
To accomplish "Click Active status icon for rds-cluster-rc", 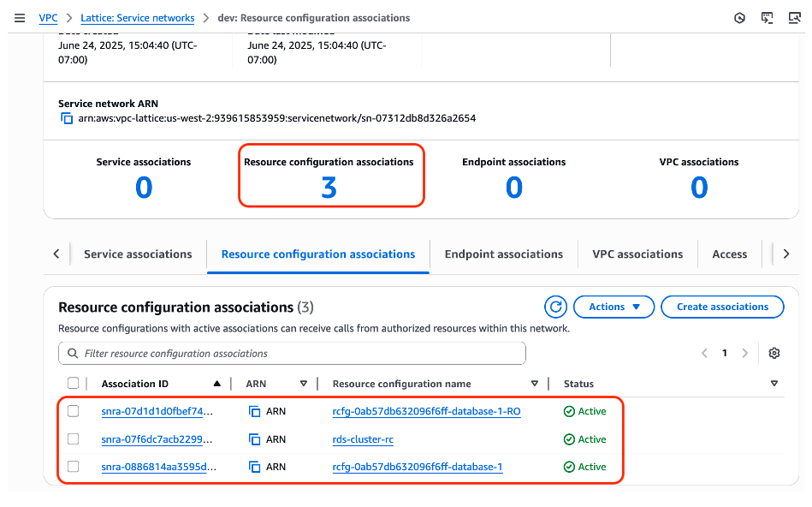I will click(x=569, y=439).
